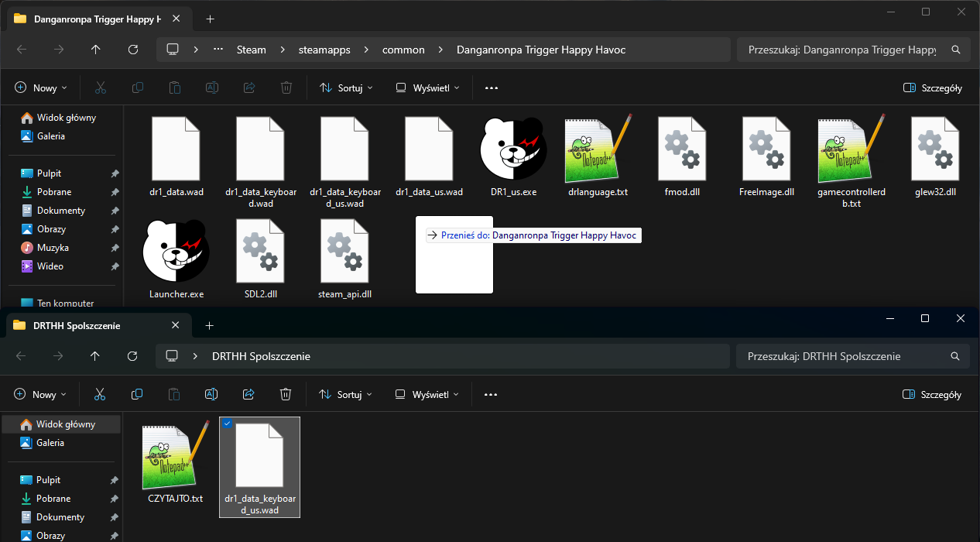The image size is (980, 542).
Task: Toggle Szczegóły pane in DRTHH Spolszczenie window
Action: (x=932, y=394)
